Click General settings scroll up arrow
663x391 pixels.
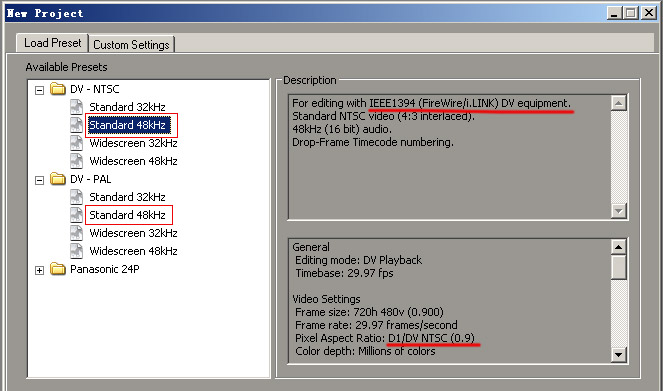click(619, 247)
